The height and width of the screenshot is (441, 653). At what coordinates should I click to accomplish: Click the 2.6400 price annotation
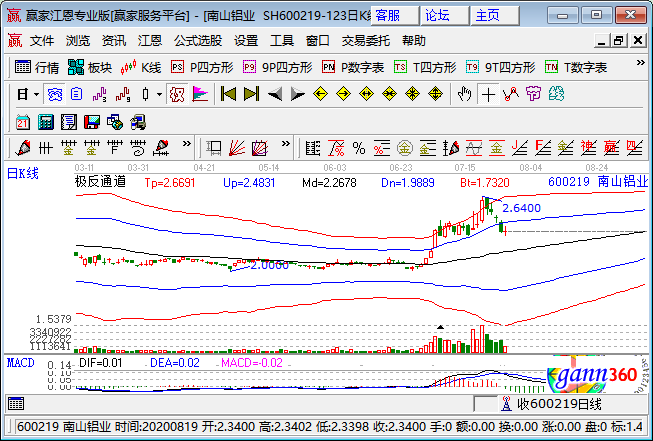coord(521,208)
